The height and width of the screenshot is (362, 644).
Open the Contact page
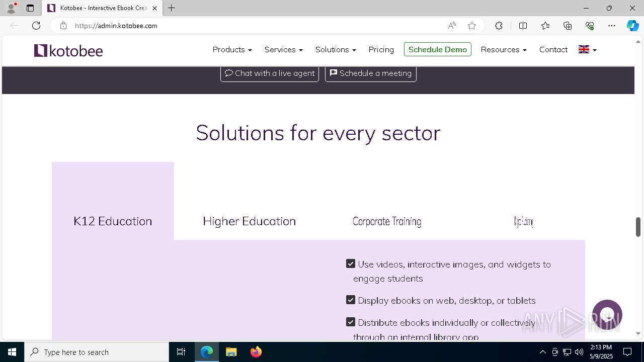coord(553,49)
